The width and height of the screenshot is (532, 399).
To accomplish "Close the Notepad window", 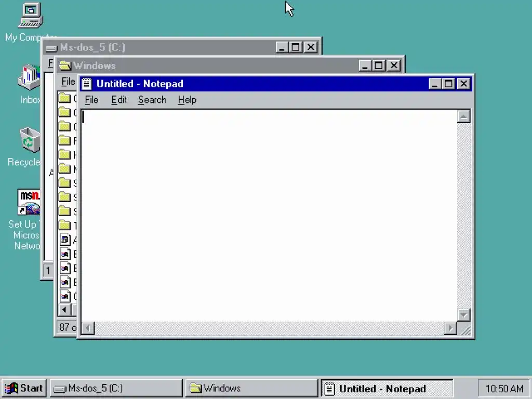I will tap(463, 84).
